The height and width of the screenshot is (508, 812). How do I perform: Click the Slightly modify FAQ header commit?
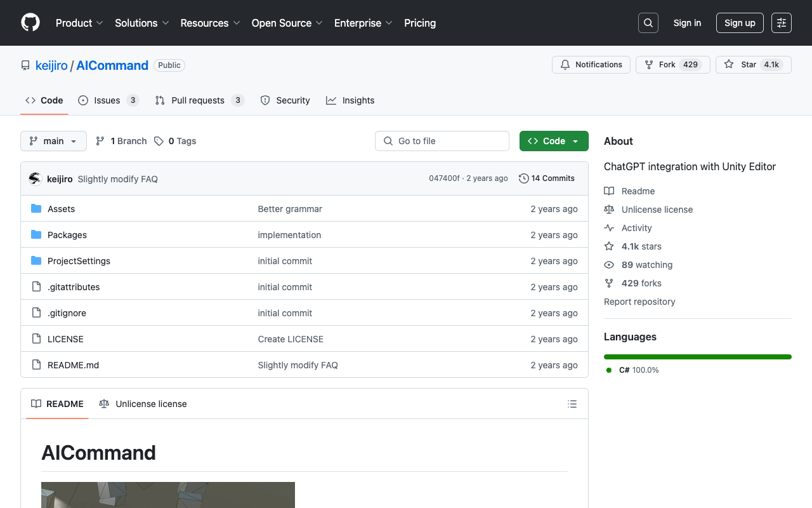(117, 179)
